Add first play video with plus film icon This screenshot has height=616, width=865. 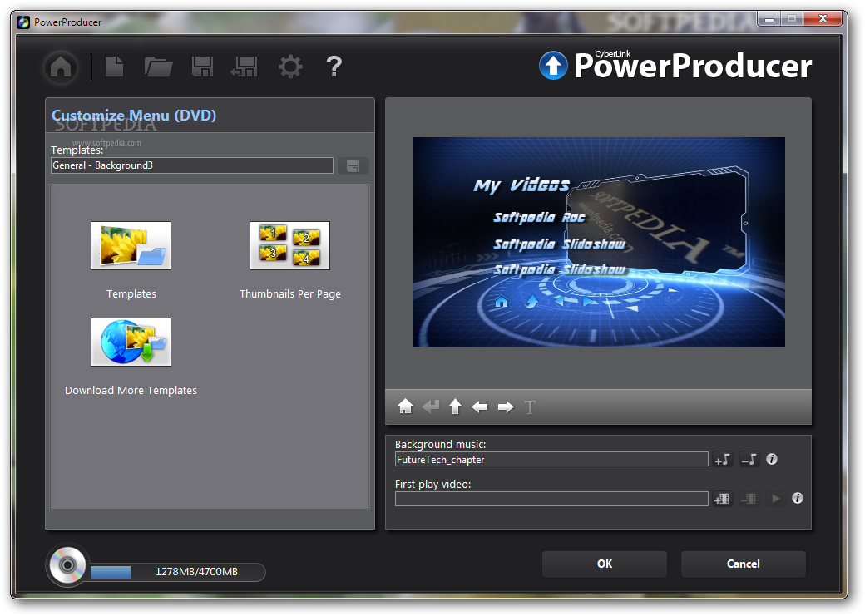click(x=722, y=499)
